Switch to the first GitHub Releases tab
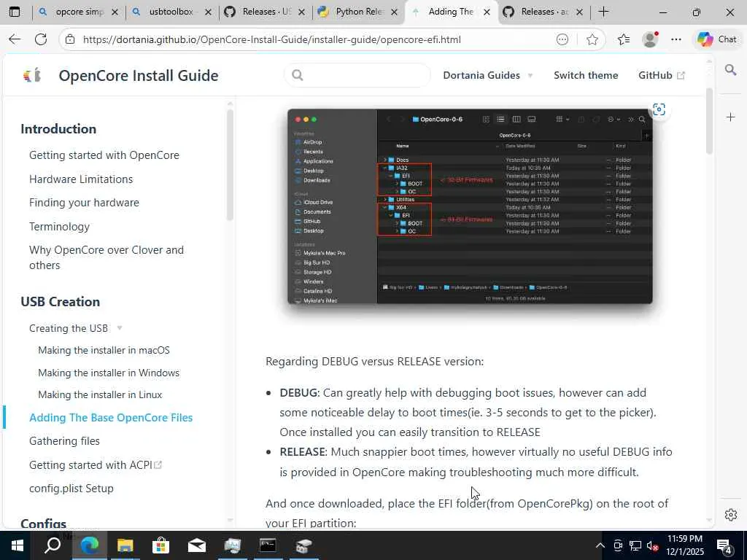 tap(266, 12)
